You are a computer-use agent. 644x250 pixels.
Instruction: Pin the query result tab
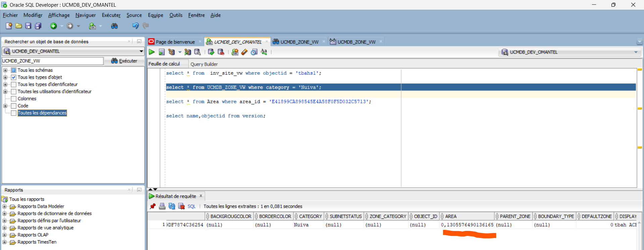pos(153,206)
